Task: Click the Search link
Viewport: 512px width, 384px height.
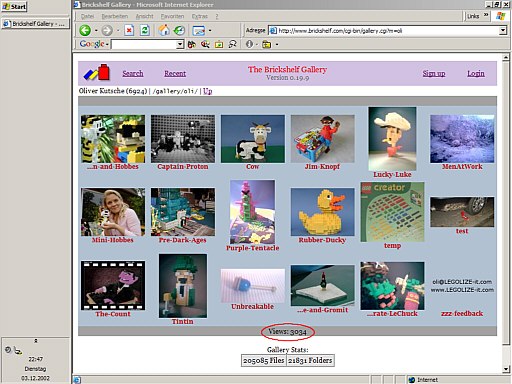Action: [133, 73]
